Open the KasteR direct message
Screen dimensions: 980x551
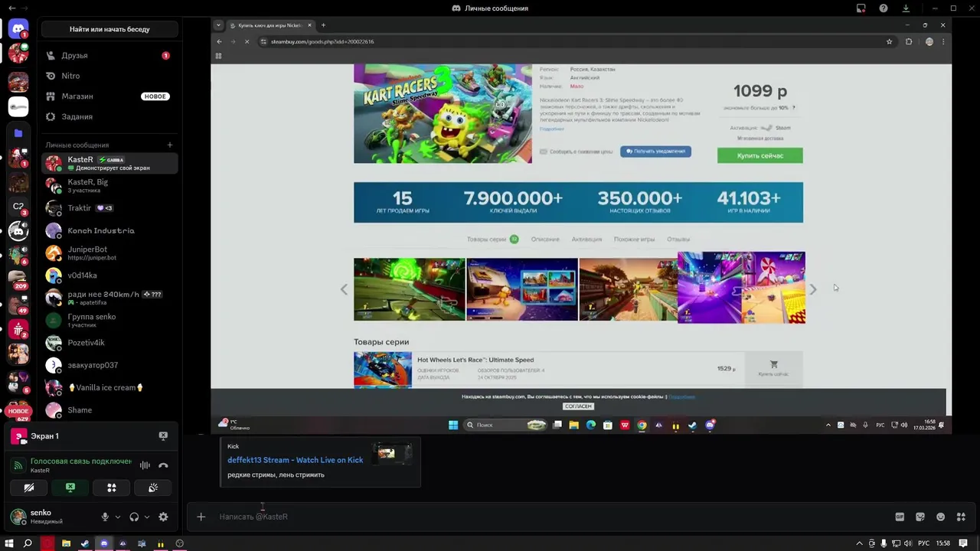[109, 163]
